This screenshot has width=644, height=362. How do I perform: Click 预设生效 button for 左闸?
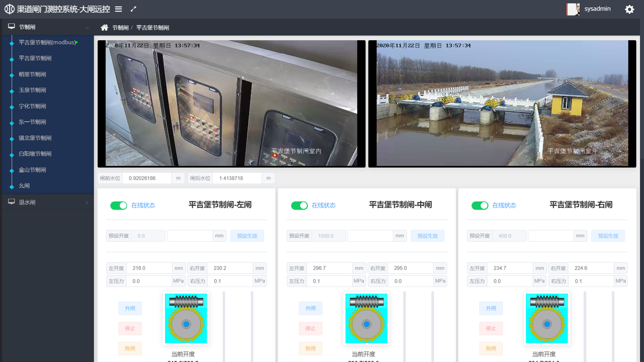[x=247, y=236]
